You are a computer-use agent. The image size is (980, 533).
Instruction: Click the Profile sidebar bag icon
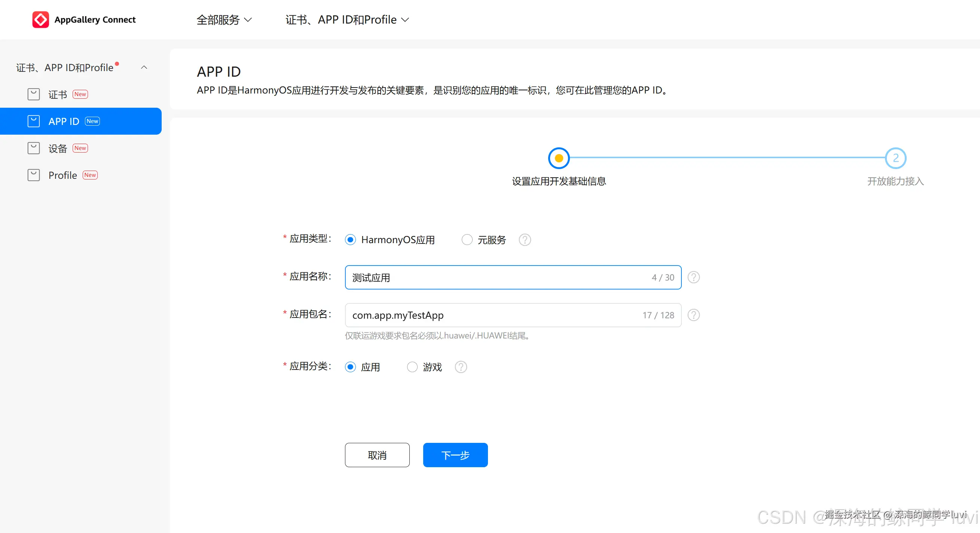pos(33,175)
